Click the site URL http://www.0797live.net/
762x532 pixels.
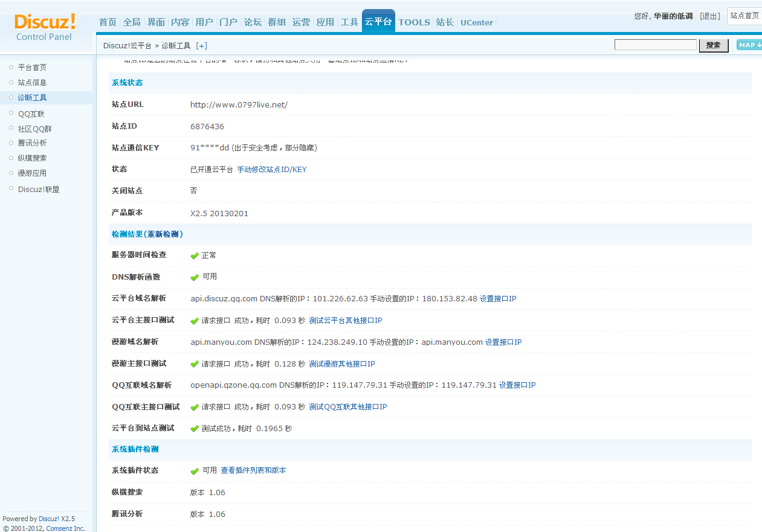pos(239,105)
